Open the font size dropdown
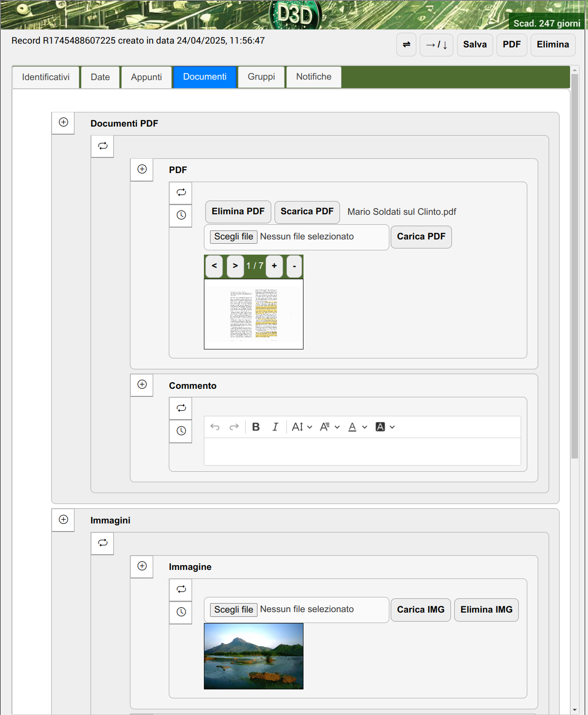The width and height of the screenshot is (588, 715). (302, 427)
